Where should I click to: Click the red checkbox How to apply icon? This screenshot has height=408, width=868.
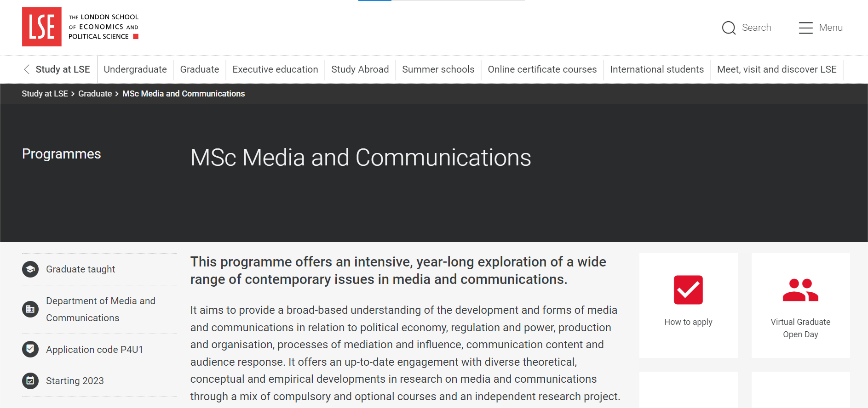click(688, 290)
